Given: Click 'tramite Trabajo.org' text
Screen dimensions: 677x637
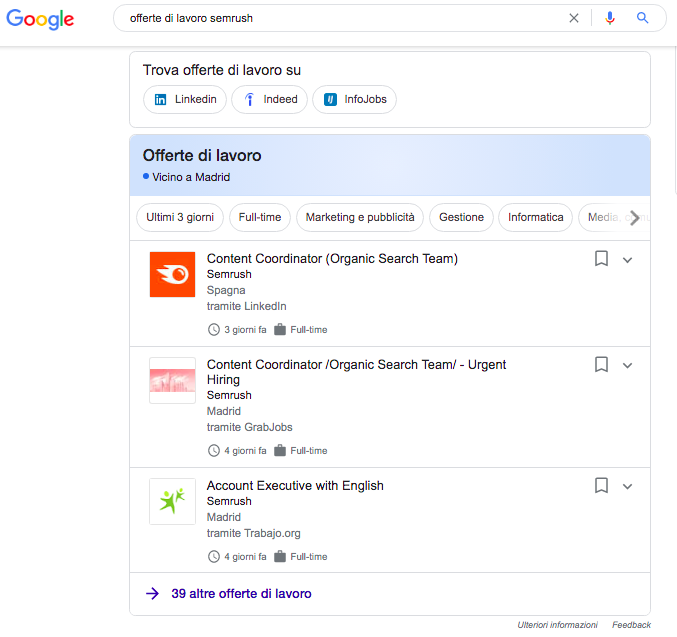Looking at the screenshot, I should coord(253,533).
